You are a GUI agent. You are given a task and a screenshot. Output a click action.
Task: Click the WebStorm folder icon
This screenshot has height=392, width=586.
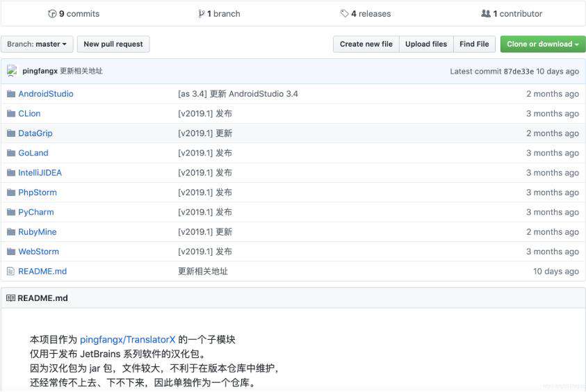(11, 252)
